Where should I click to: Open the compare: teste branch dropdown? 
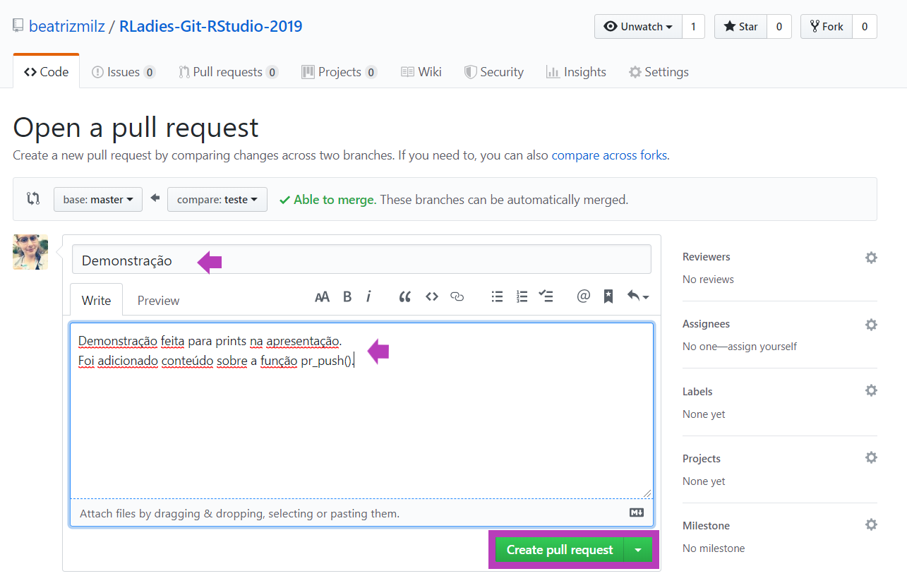[x=217, y=200]
